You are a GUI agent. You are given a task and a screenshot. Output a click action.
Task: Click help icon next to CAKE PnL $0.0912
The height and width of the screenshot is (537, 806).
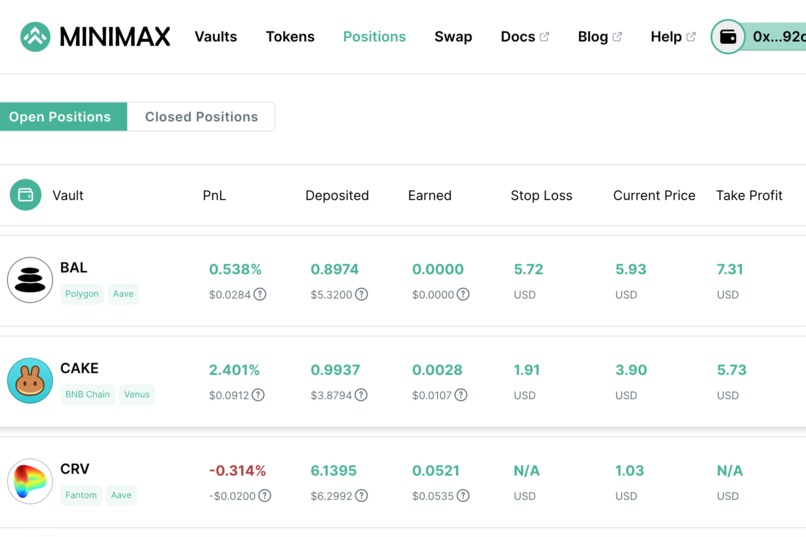click(258, 395)
